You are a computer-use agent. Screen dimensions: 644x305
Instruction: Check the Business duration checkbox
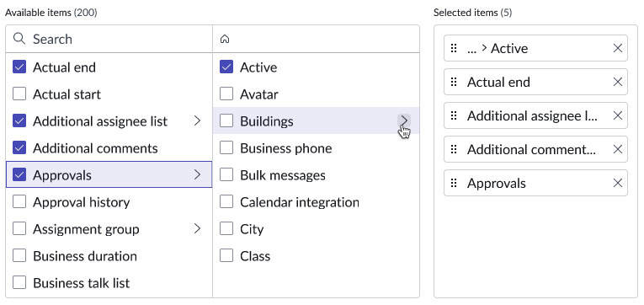(x=19, y=255)
